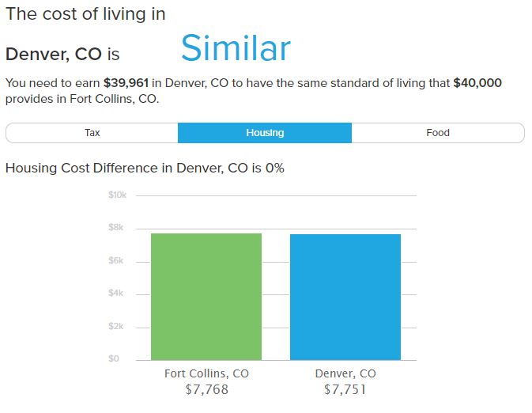Viewport: 532px width, 413px height.
Task: Click the bold "Denver, CO" title text
Action: 54,55
